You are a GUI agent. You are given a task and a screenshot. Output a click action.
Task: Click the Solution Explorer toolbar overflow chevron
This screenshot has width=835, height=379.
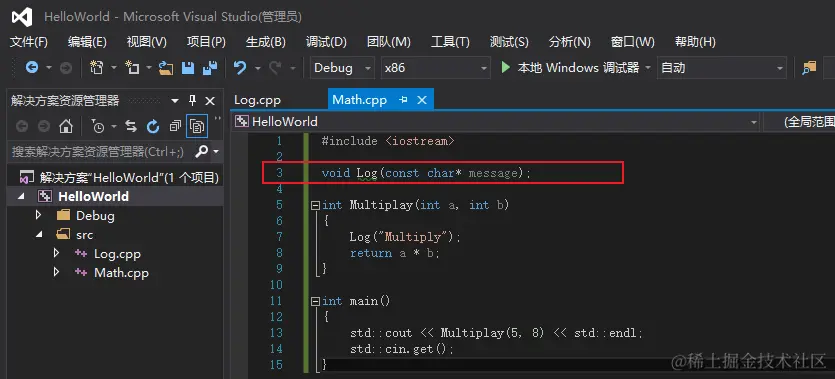tap(217, 118)
